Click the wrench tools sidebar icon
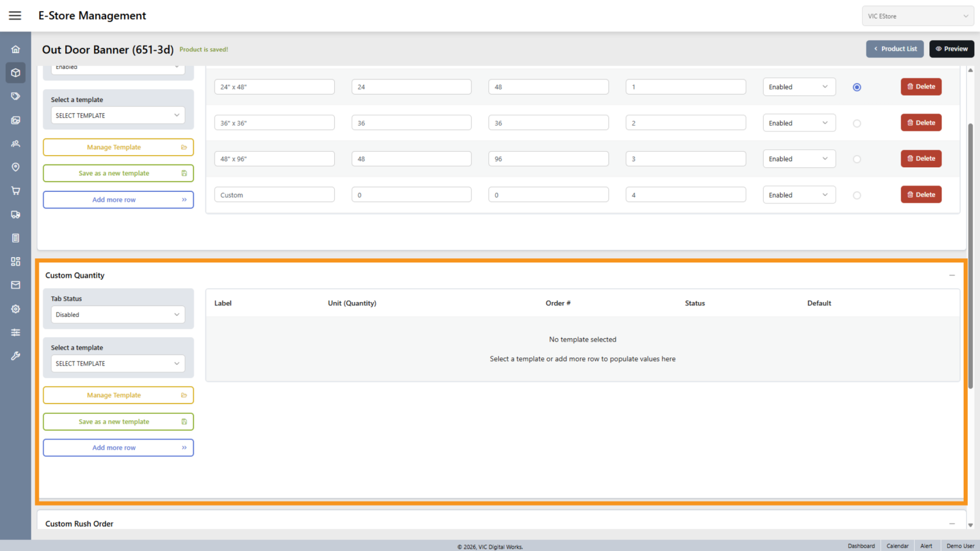The width and height of the screenshot is (980, 551). point(16,356)
